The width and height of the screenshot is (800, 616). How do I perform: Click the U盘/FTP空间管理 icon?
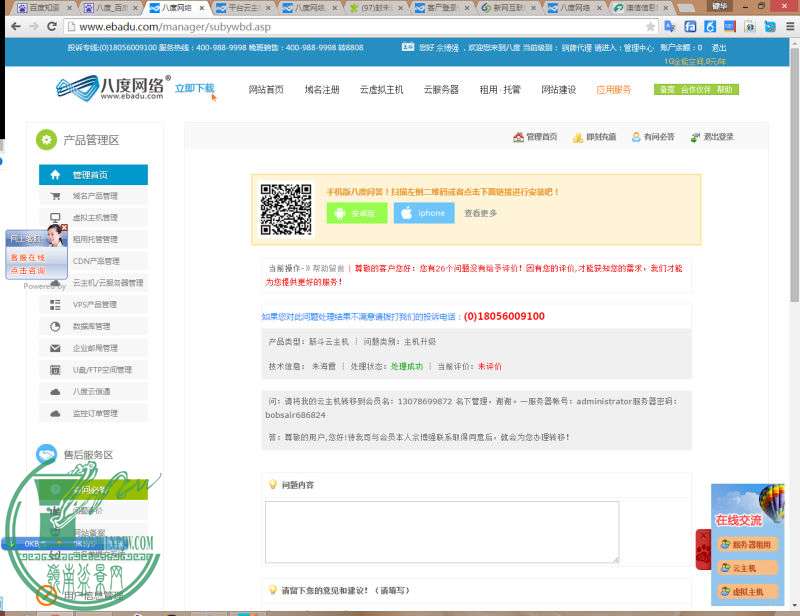click(x=55, y=369)
